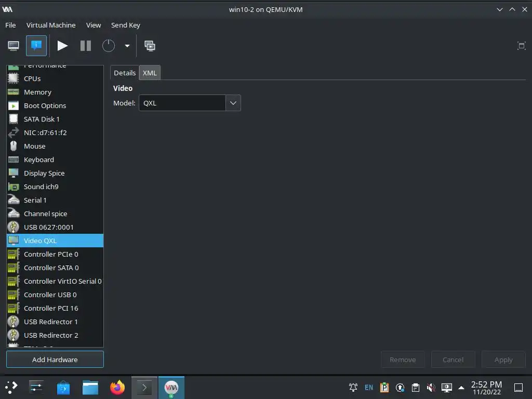This screenshot has width=532, height=399.
Task: Show the graphical console view
Action: (14, 46)
